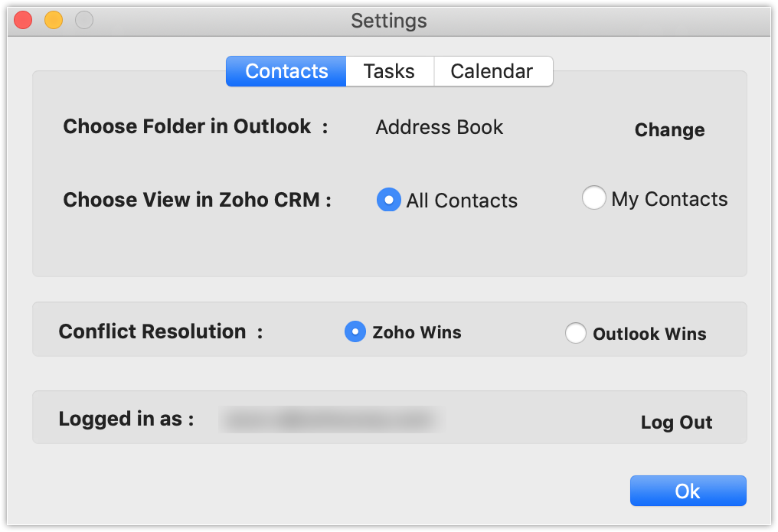Confirm settings with the Ok button
Image resolution: width=778 pixels, height=532 pixels.
pos(688,491)
